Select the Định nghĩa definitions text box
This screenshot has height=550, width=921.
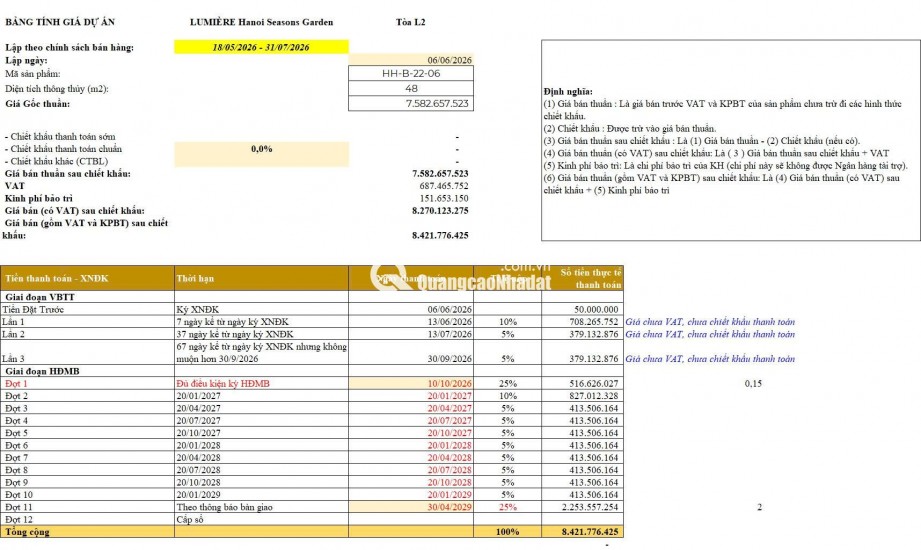[x=731, y=140]
